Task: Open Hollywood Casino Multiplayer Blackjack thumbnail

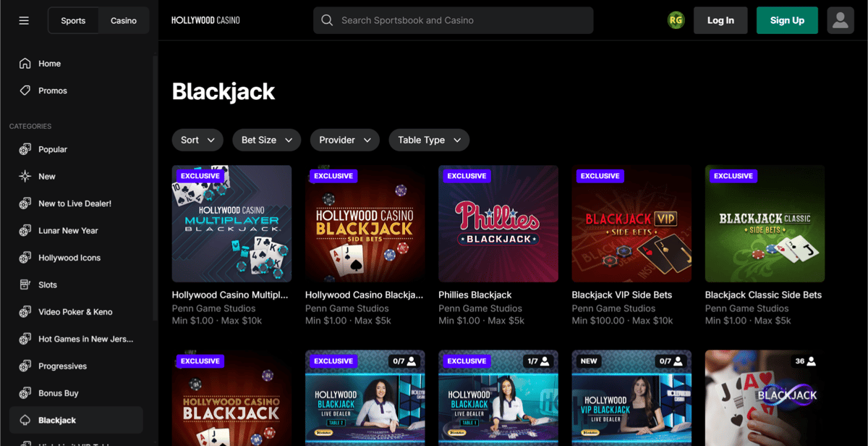Action: [231, 223]
